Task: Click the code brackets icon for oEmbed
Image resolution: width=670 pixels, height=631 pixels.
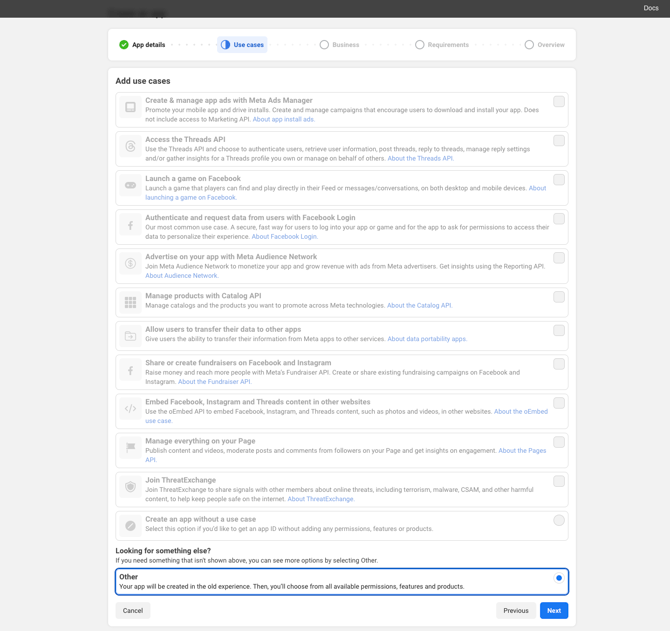Action: pos(130,409)
